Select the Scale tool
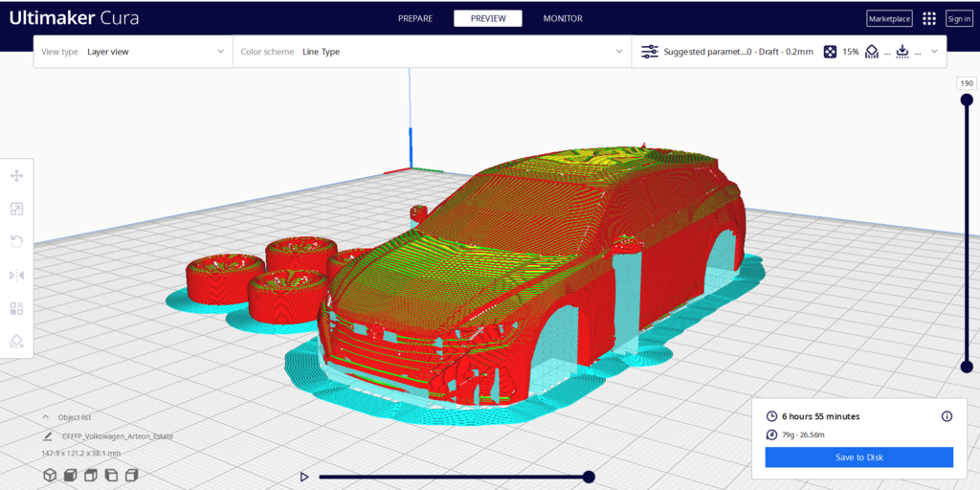Image resolution: width=980 pixels, height=490 pixels. click(16, 209)
